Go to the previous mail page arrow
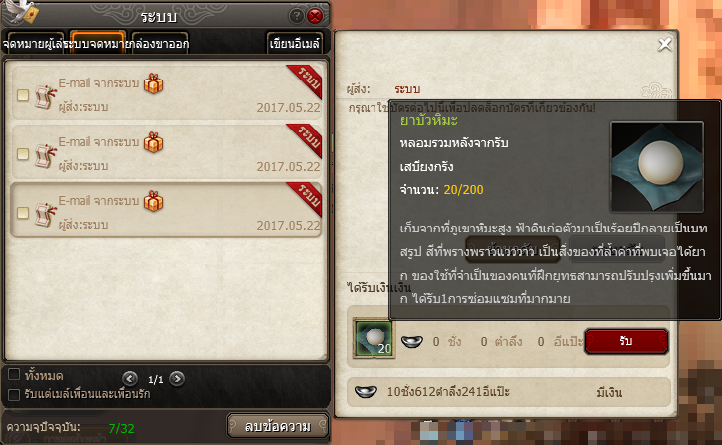Image resolution: width=722 pixels, height=445 pixels. pos(130,379)
